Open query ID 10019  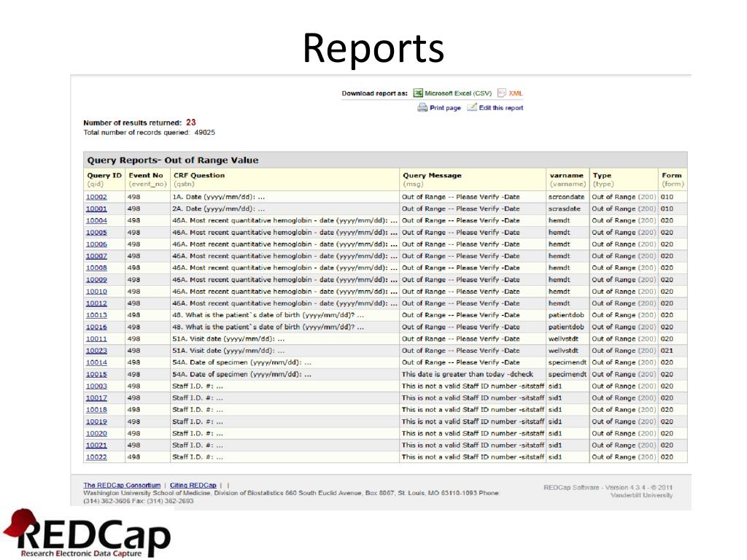click(96, 422)
